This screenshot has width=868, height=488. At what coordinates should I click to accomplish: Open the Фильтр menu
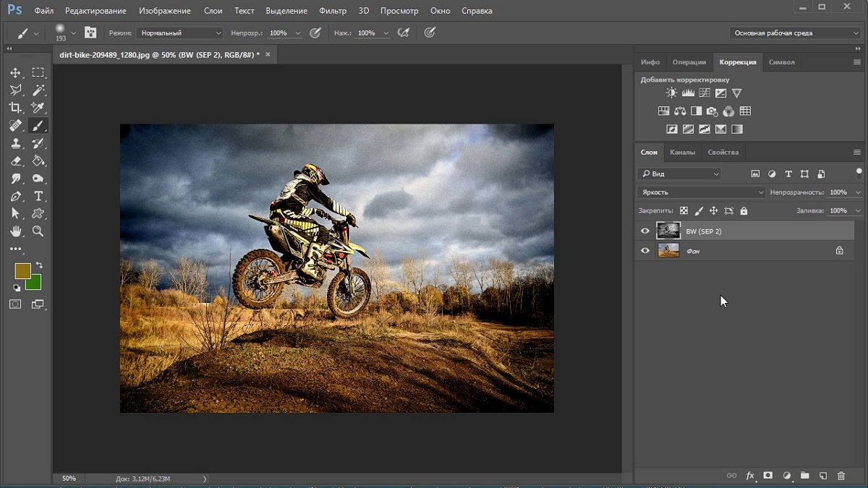point(333,11)
